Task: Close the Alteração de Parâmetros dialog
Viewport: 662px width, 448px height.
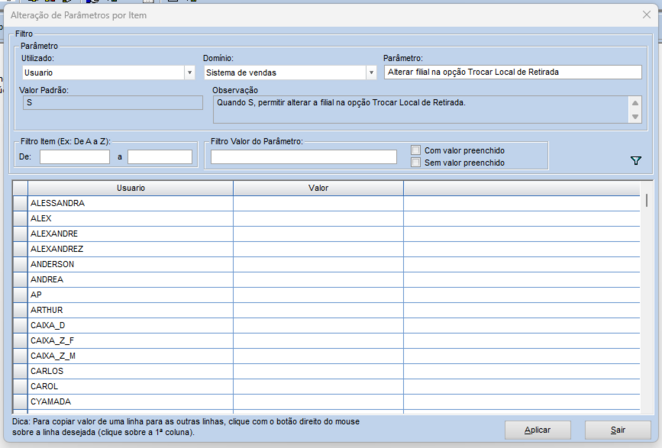Action: pos(646,15)
